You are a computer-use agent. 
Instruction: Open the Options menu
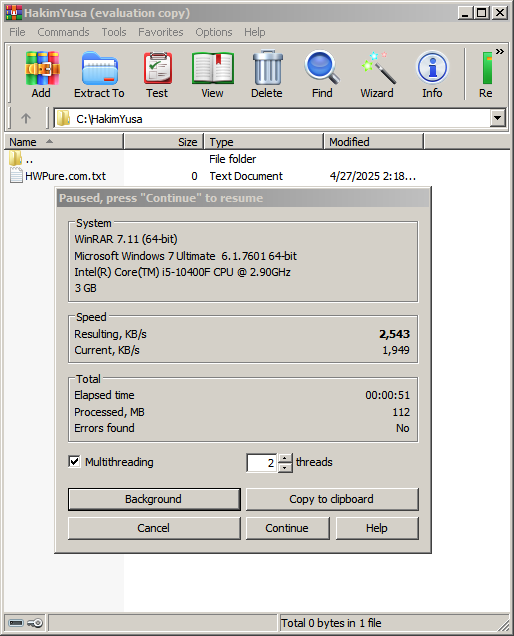[214, 32]
